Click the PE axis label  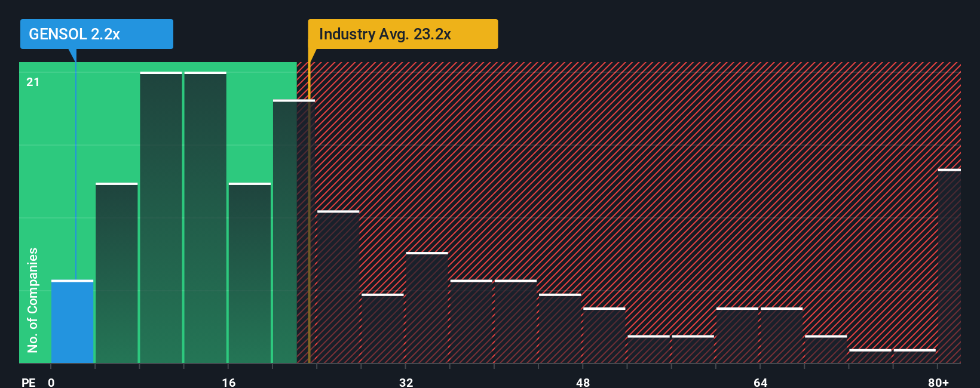pyautogui.click(x=28, y=382)
